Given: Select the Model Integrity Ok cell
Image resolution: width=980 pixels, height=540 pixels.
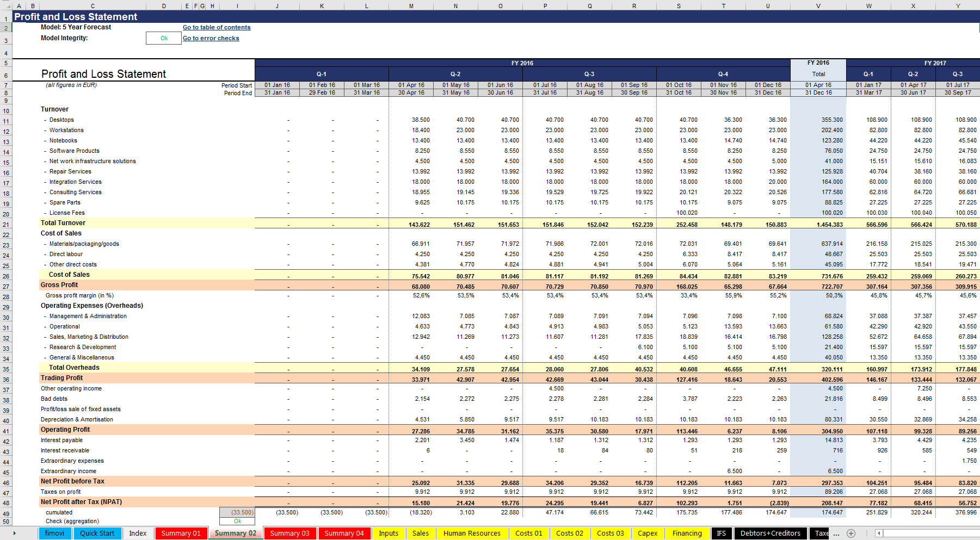Looking at the screenshot, I should point(164,38).
